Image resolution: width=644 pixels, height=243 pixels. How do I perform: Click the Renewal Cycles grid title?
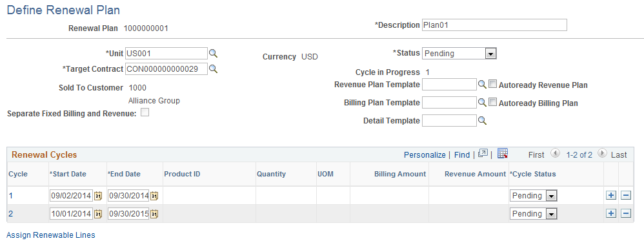pyautogui.click(x=45, y=155)
